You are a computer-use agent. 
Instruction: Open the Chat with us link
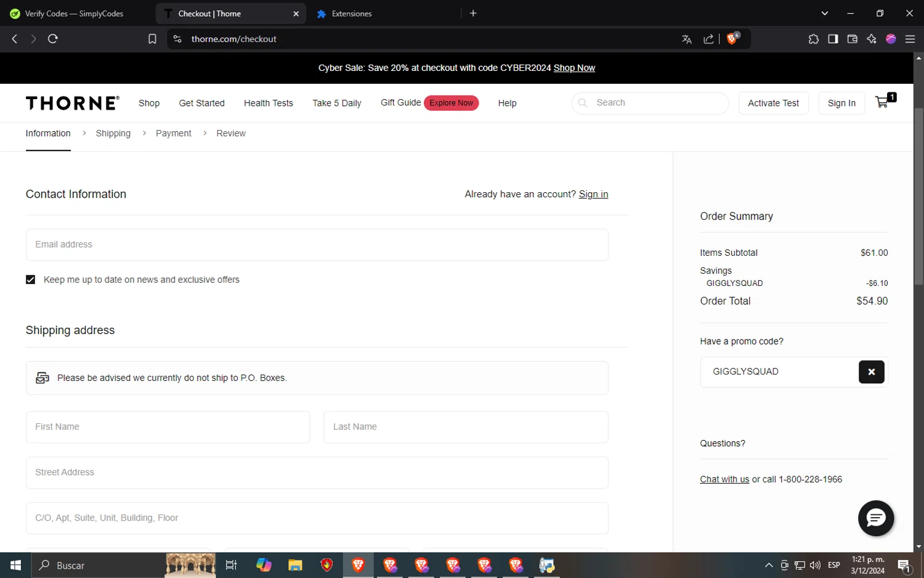coord(724,479)
